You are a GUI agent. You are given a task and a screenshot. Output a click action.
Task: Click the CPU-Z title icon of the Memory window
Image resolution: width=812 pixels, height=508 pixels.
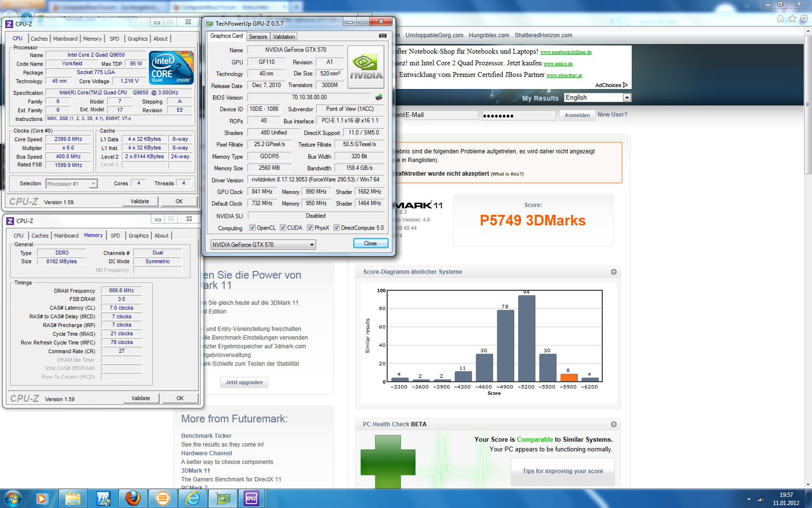[x=10, y=221]
